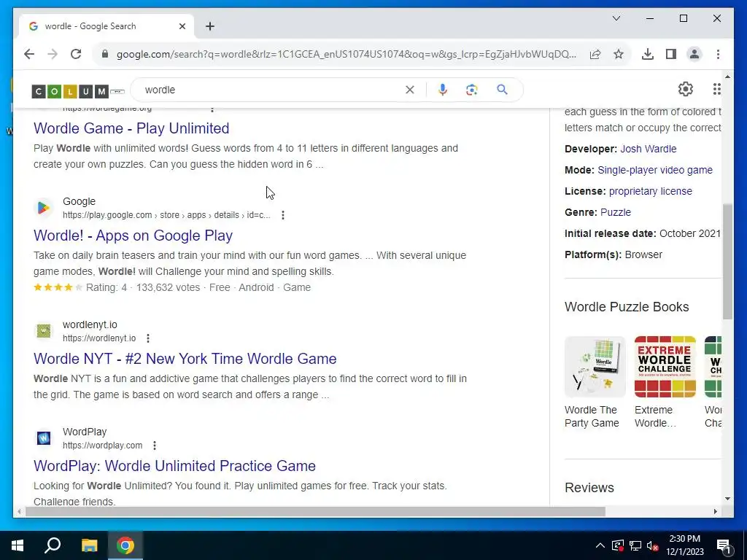Open more options for WordPlay result
Image resolution: width=747 pixels, height=560 pixels.
[x=155, y=446]
